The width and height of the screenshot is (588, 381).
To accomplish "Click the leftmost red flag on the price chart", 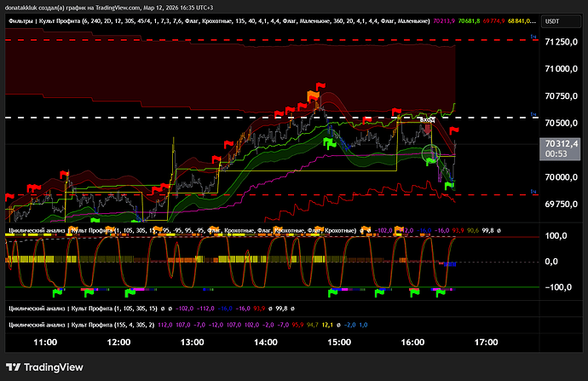I will pyautogui.click(x=9, y=198).
